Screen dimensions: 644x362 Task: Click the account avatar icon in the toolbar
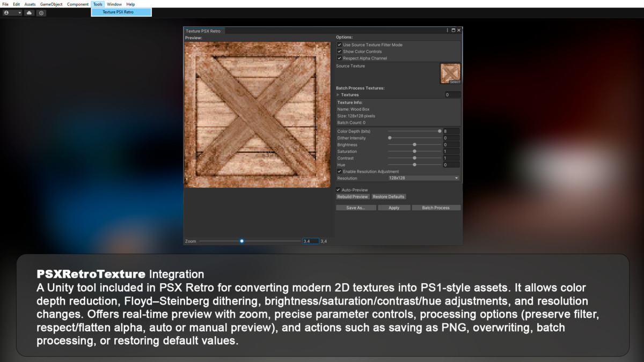click(x=6, y=12)
